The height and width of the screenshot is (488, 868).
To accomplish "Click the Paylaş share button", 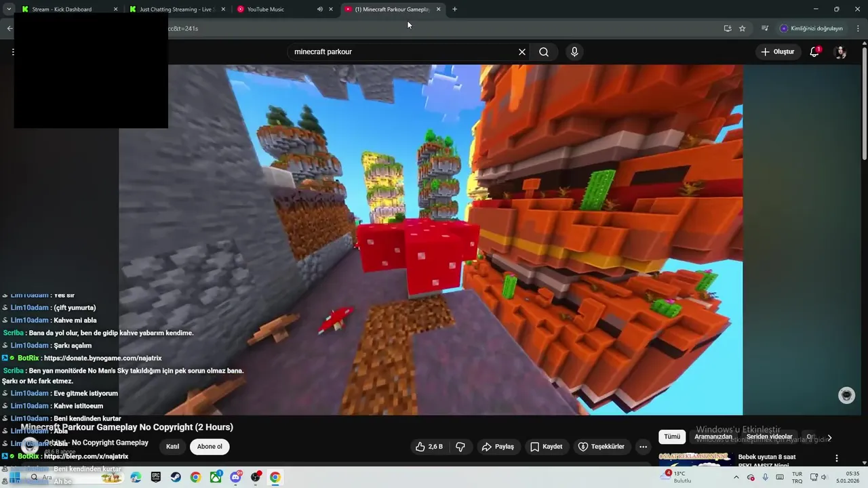I will 498,447.
